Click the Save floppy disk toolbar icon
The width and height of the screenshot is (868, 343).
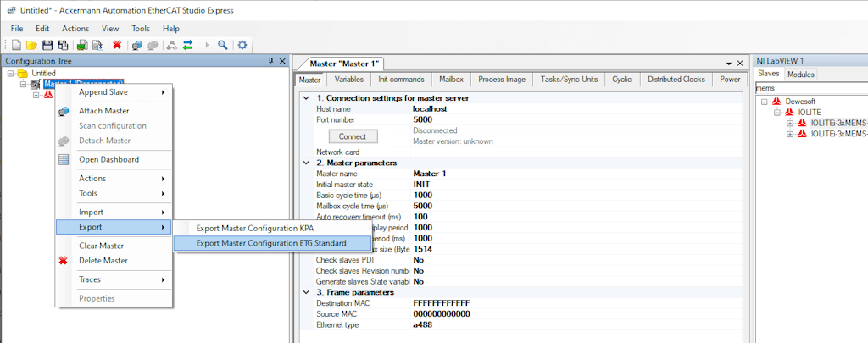47,46
